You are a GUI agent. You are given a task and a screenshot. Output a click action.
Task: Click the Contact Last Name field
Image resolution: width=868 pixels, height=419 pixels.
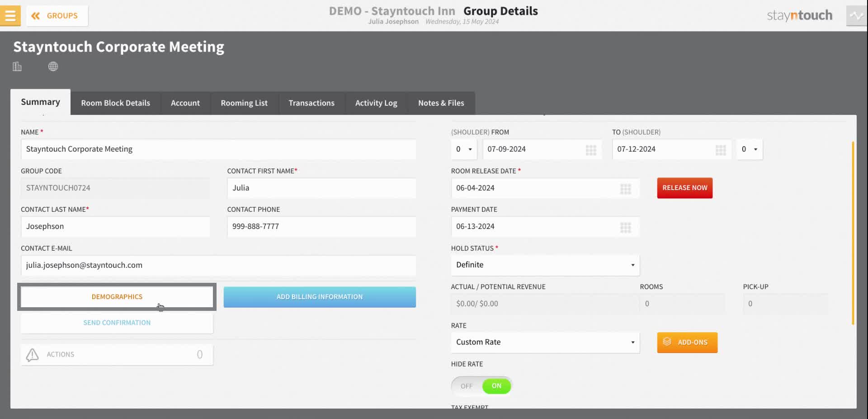click(x=115, y=227)
